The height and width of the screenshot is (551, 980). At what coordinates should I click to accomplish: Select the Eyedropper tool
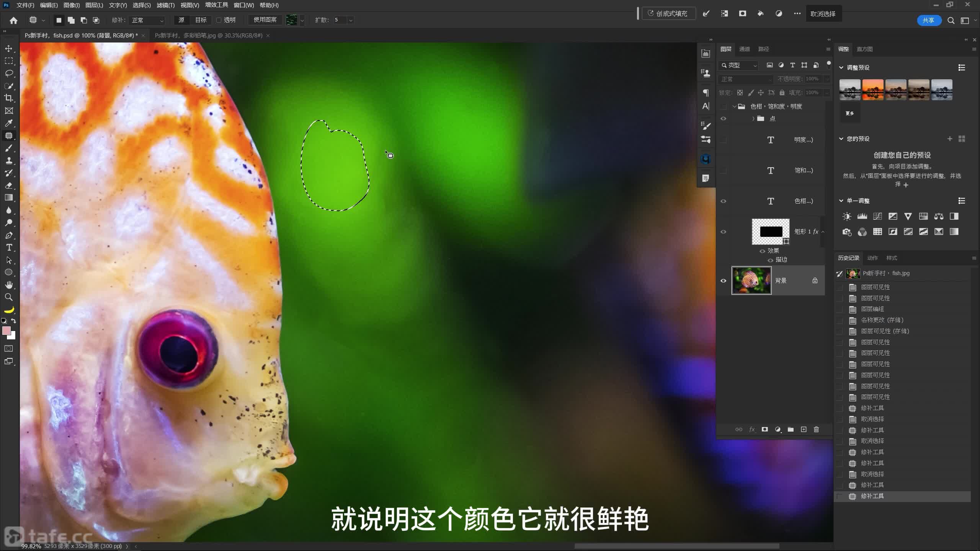(x=9, y=123)
